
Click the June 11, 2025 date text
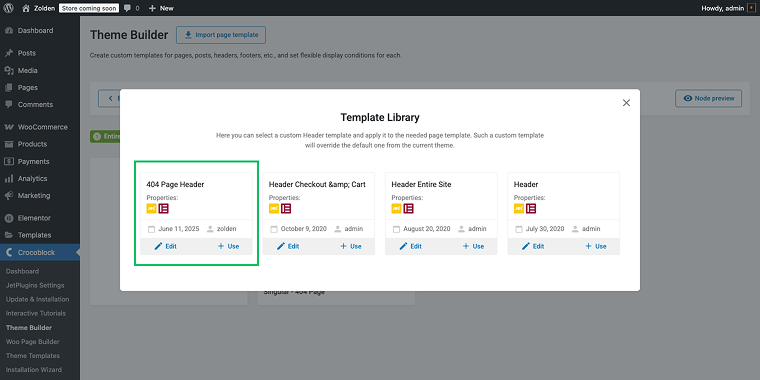(x=179, y=229)
